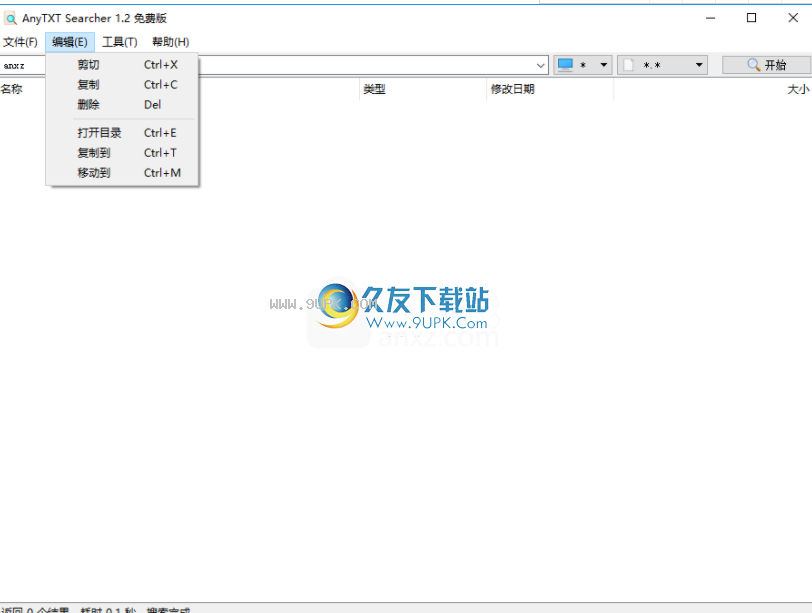Expand the search keyword history dropdown
The image size is (812, 613).
pos(540,65)
